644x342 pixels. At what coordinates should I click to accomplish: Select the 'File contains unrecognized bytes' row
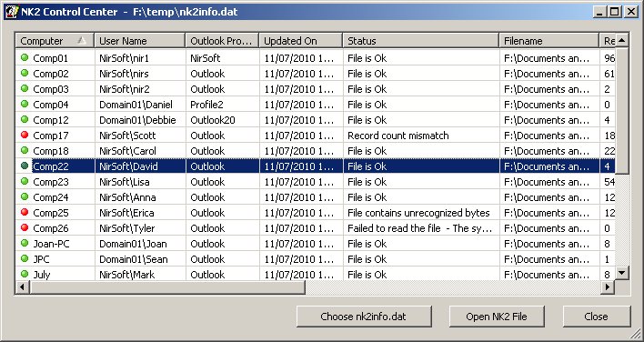click(316, 213)
